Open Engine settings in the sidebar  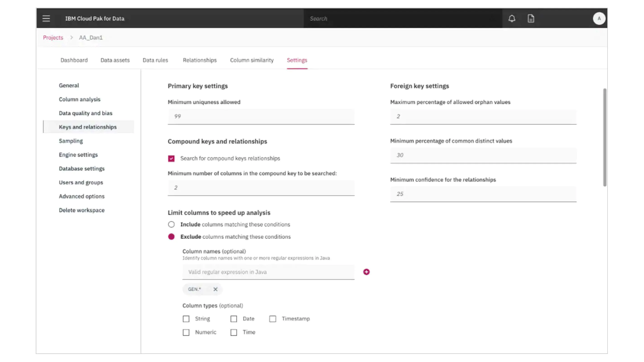click(x=78, y=155)
